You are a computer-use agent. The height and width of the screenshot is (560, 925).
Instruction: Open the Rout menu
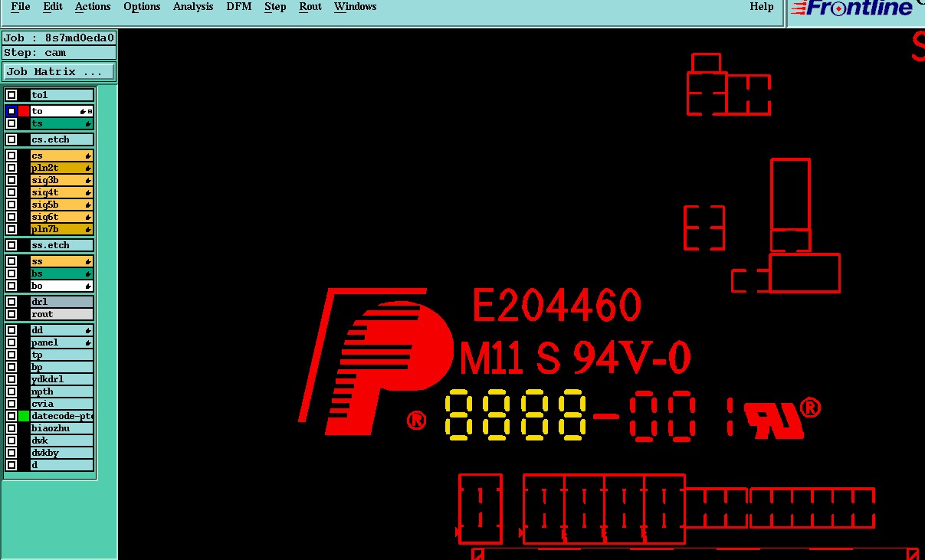click(x=310, y=7)
